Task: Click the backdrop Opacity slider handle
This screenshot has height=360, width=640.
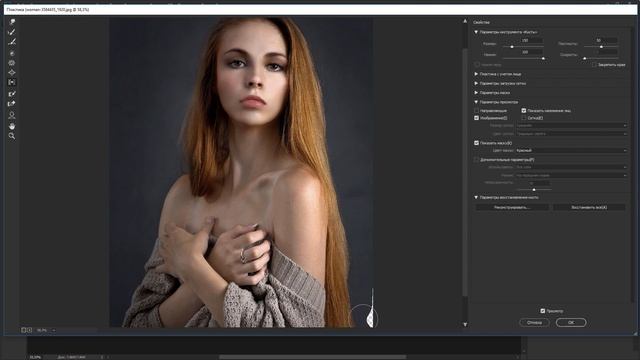Action: click(x=534, y=189)
